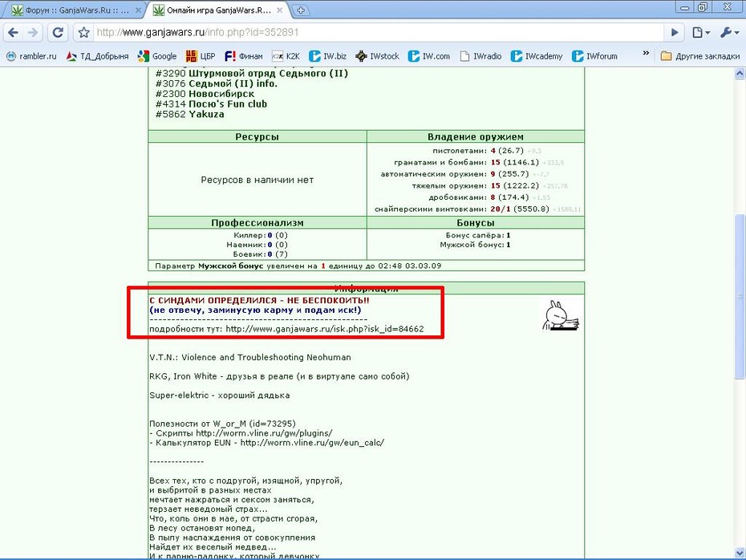Click the V.T.N.: Violence and Troubleshooting line
746x560 pixels.
tap(250, 357)
